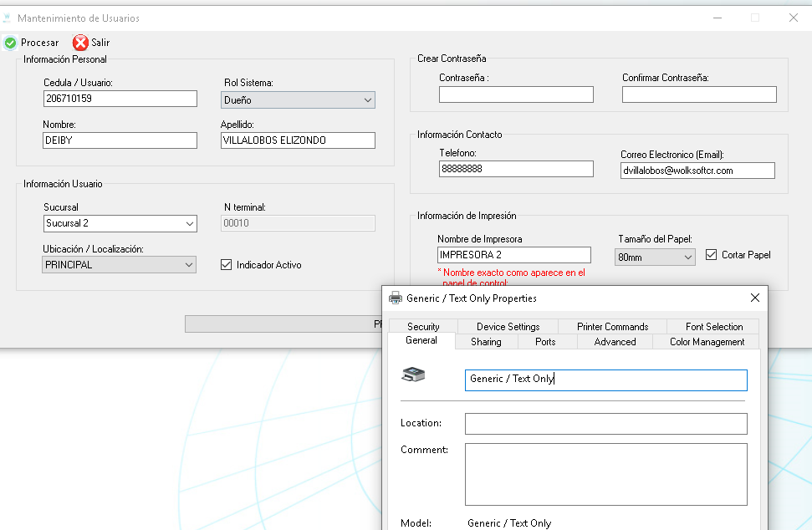Click the Correo Electronico email field
The image size is (812, 530).
click(x=697, y=171)
